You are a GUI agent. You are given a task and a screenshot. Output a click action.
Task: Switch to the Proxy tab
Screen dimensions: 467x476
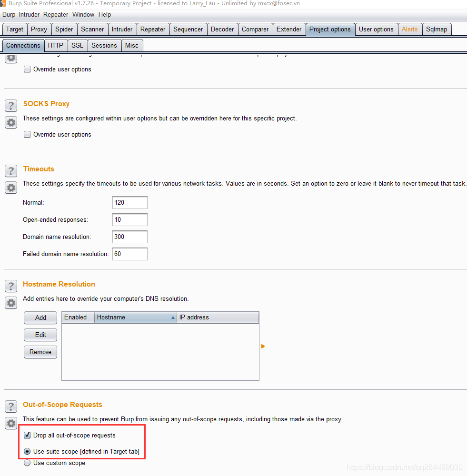39,29
